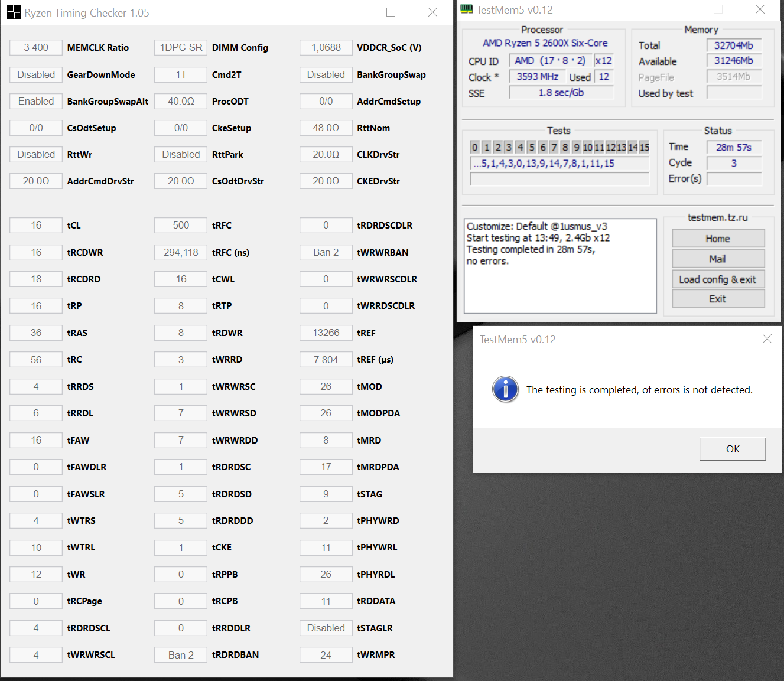The height and width of the screenshot is (681, 784).
Task: Click the test sequence field showing 5,1,4,3,0
Action: (x=559, y=164)
